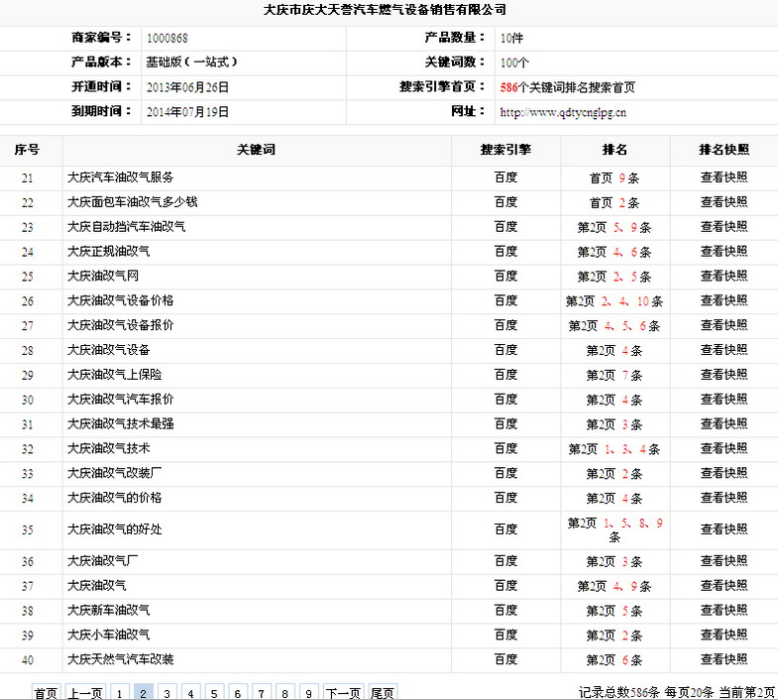Image resolution: width=778 pixels, height=700 pixels.
Task: Select keyword 大庆自动挡汽车油改气
Action: [x=127, y=227]
